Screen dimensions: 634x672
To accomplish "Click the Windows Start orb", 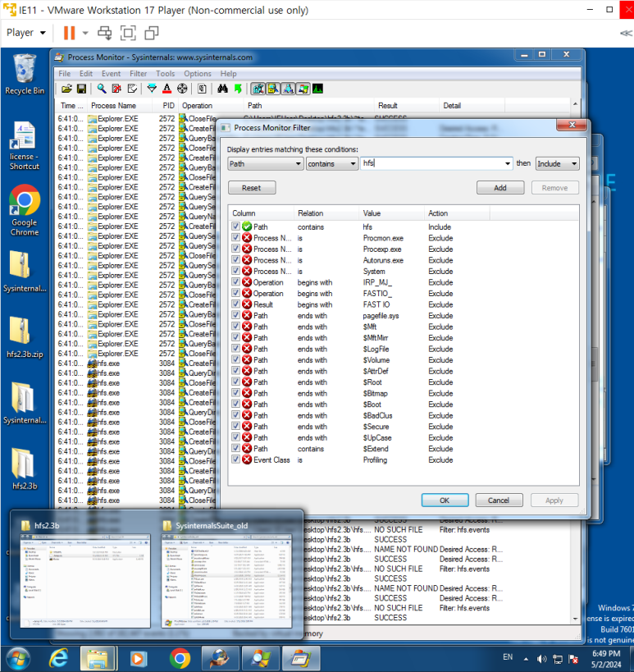I will point(18,658).
